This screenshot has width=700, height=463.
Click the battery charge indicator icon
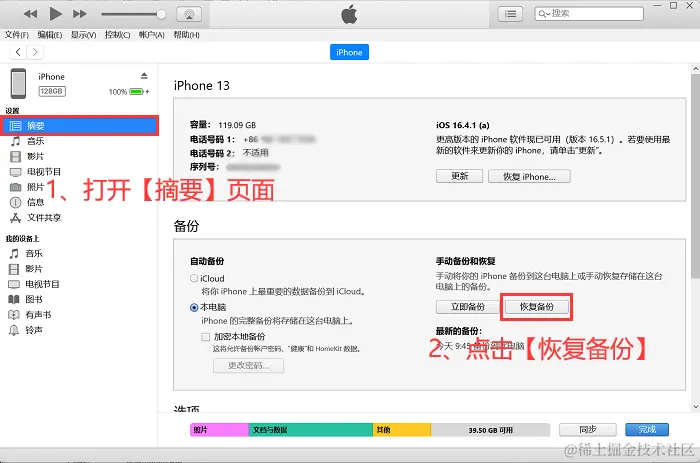pyautogui.click(x=137, y=92)
